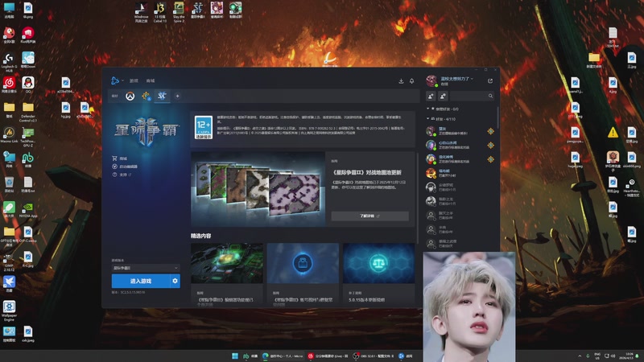Select the yellow warning triangle desktop icon

tap(613, 132)
